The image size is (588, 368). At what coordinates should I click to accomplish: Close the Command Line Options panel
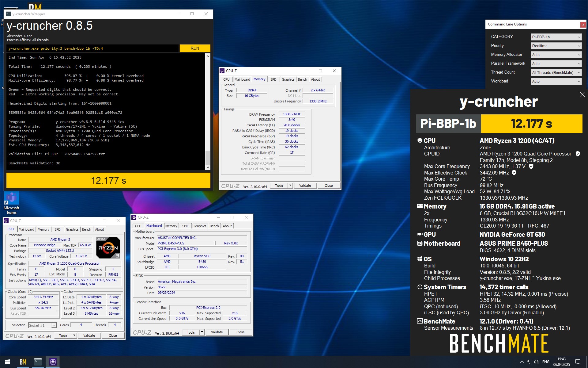(583, 25)
